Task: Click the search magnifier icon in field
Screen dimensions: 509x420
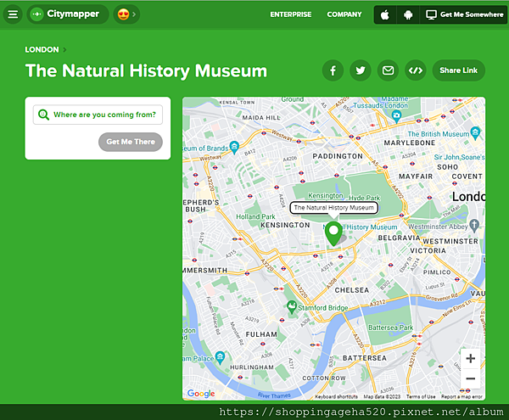Action: pos(43,115)
